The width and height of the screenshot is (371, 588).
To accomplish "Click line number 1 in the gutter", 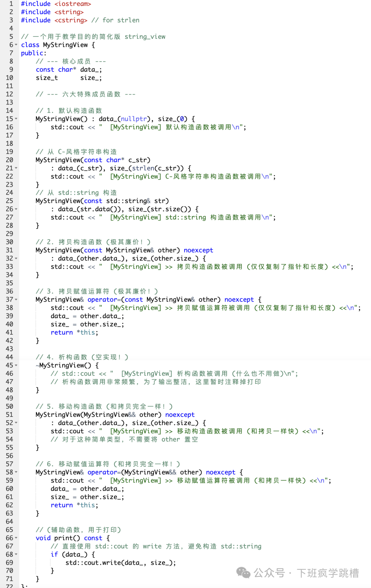I will [x=11, y=4].
